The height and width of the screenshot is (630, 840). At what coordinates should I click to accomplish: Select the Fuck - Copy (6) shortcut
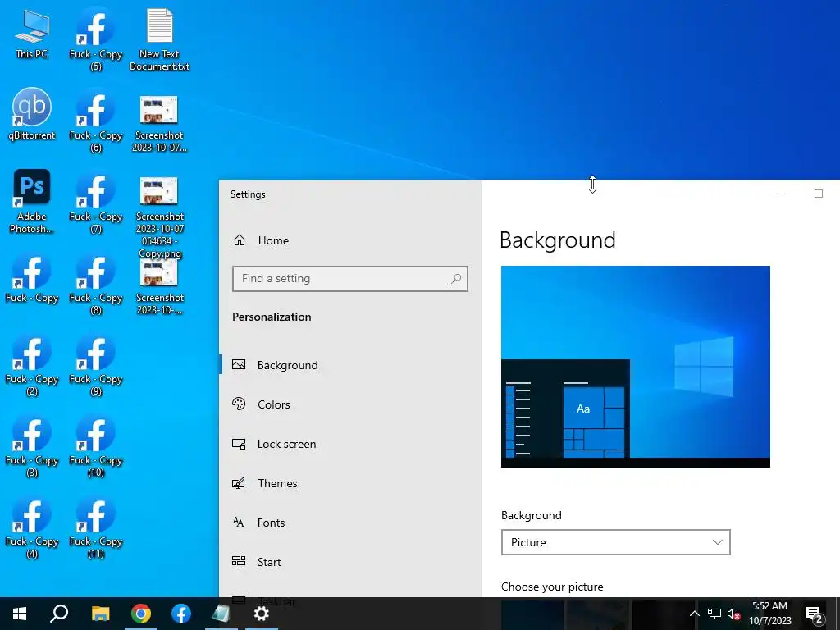[96, 121]
